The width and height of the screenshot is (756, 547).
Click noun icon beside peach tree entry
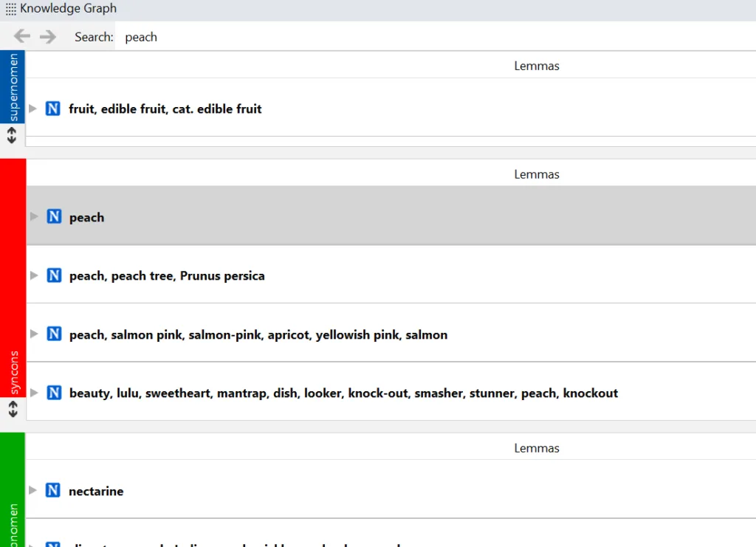[x=54, y=275]
